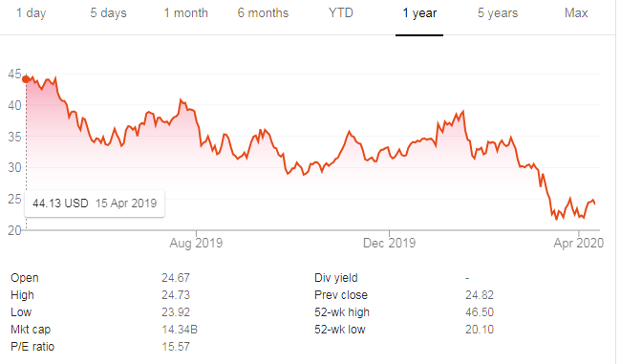Click the Mkt cap value 14.34B
Screen dimensions: 621x364
pyautogui.click(x=180, y=330)
